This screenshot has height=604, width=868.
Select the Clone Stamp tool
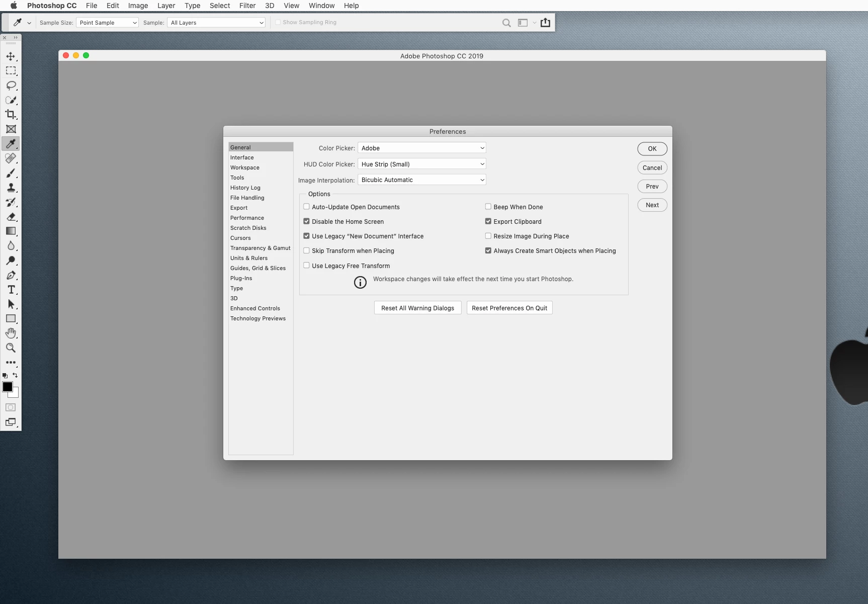pos(11,188)
